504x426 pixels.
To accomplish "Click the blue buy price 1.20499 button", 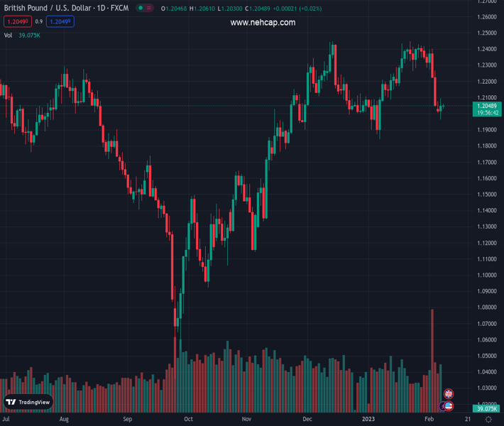I will click(x=60, y=22).
